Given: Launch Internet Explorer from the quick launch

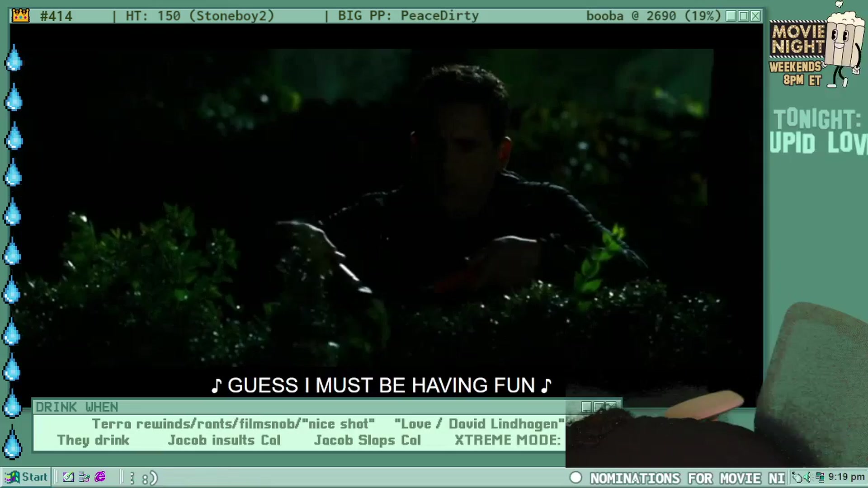Looking at the screenshot, I should 100,477.
